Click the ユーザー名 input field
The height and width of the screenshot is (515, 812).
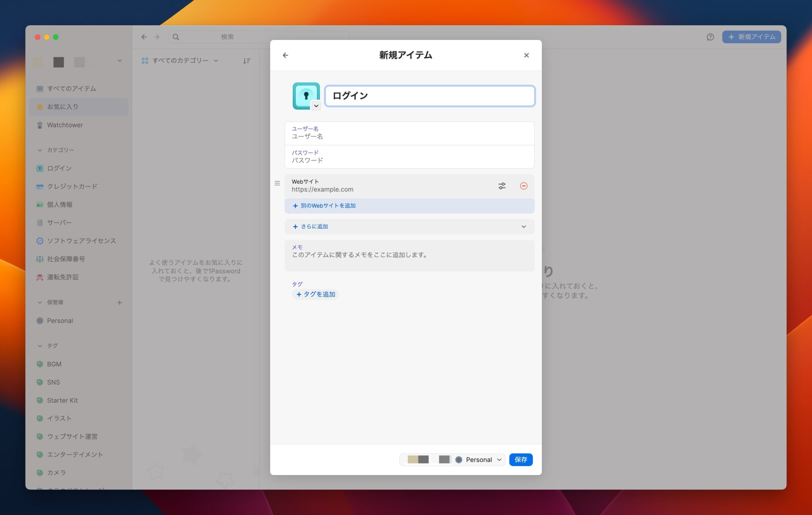pos(409,133)
